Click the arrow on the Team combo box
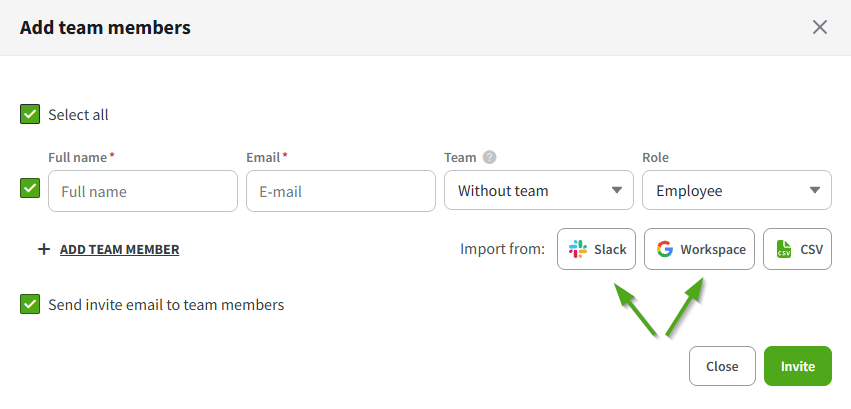Screen dimensions: 851x409 616,190
